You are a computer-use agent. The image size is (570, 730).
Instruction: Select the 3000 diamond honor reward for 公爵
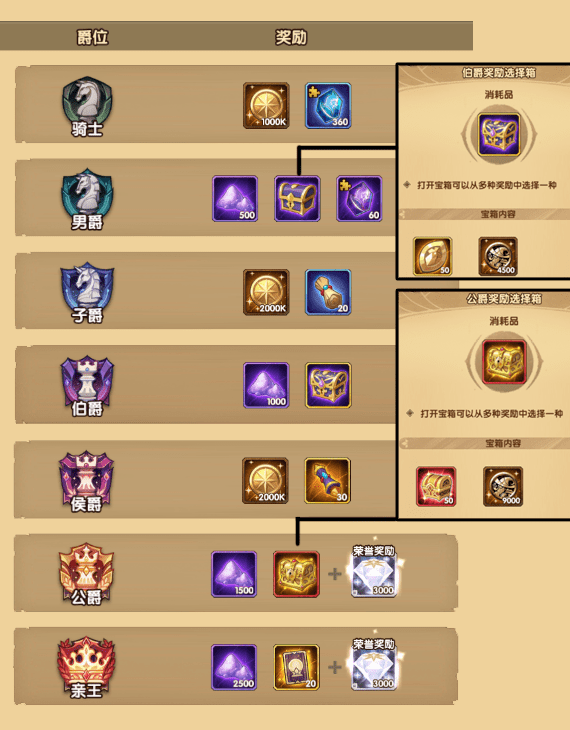coord(374,575)
